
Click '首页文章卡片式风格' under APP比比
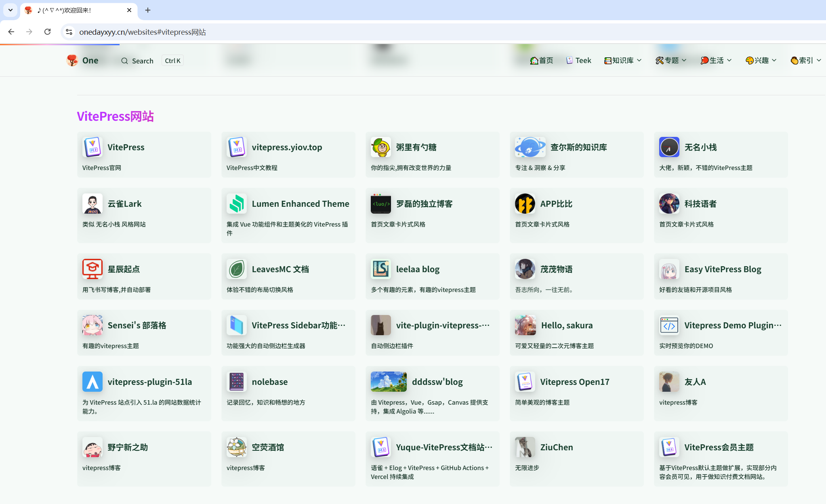542,224
